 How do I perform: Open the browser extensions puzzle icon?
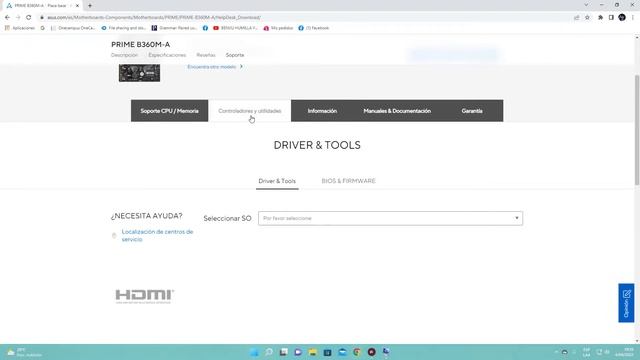tap(600, 18)
